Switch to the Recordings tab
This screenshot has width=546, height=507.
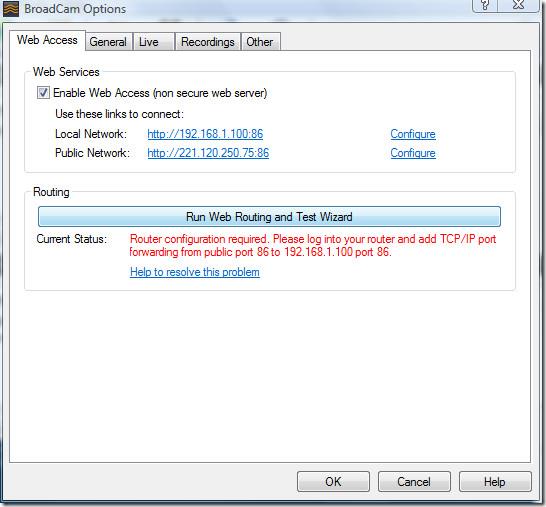pyautogui.click(x=208, y=42)
